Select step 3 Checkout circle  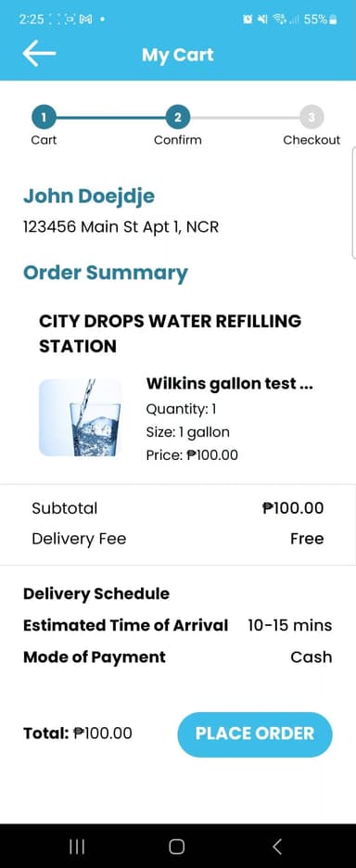(x=311, y=117)
